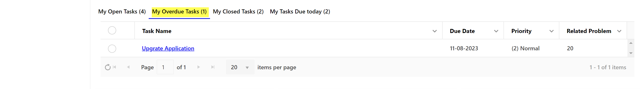This screenshot has width=644, height=89.
Task: Open Due Date column menu chevron
Action: pyautogui.click(x=496, y=31)
